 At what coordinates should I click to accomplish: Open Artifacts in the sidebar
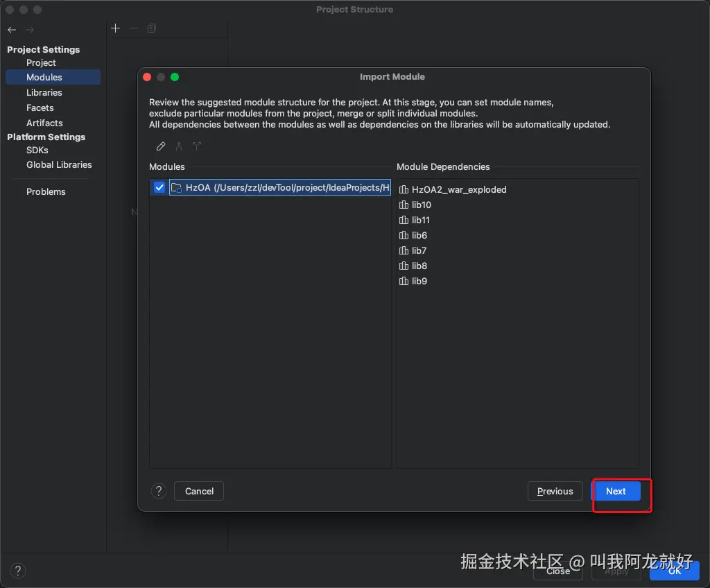point(44,123)
